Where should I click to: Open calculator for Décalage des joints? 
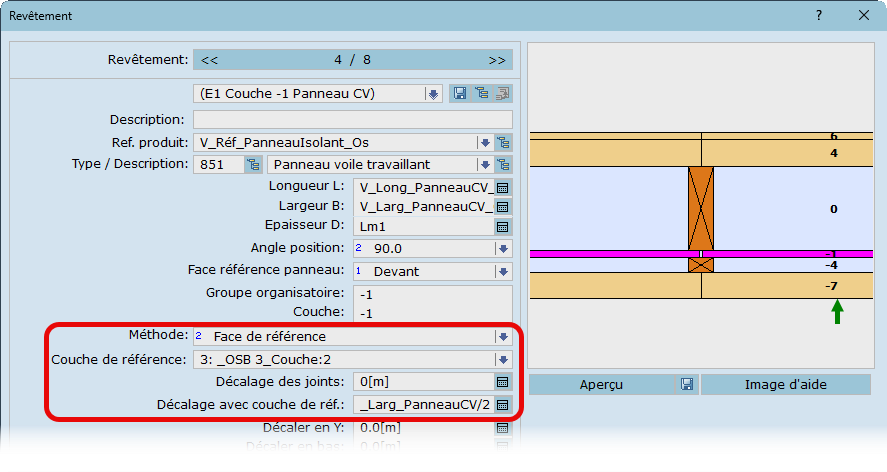[x=503, y=382]
